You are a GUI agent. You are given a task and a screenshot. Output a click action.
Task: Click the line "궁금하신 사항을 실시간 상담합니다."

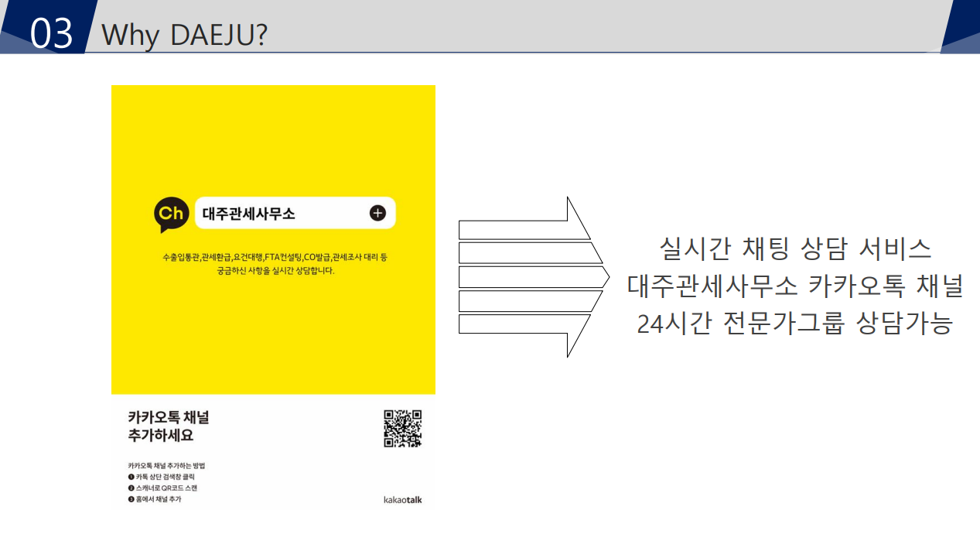click(x=275, y=272)
